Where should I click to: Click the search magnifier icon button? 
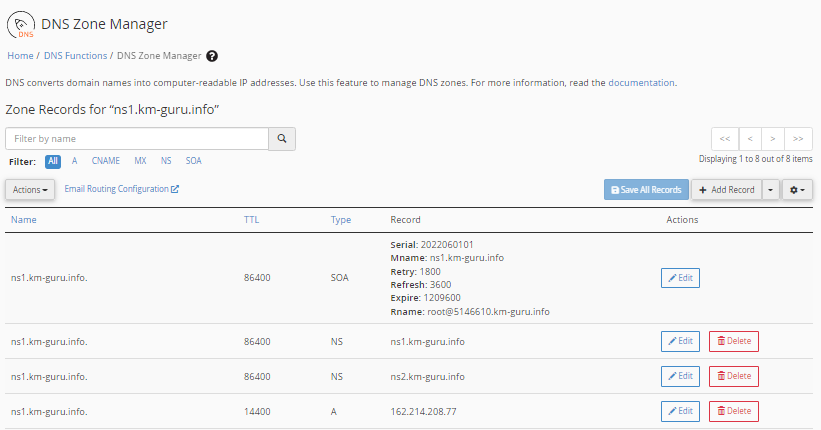click(x=282, y=139)
